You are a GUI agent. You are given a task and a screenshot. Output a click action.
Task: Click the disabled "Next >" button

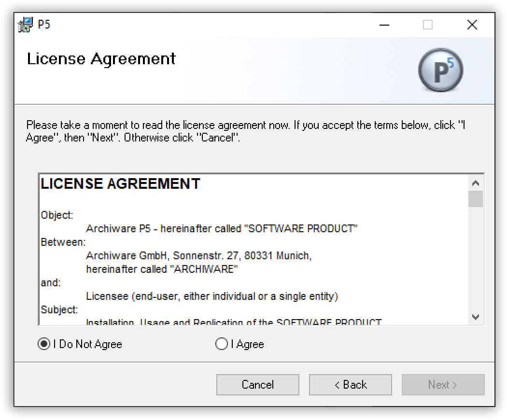(443, 385)
